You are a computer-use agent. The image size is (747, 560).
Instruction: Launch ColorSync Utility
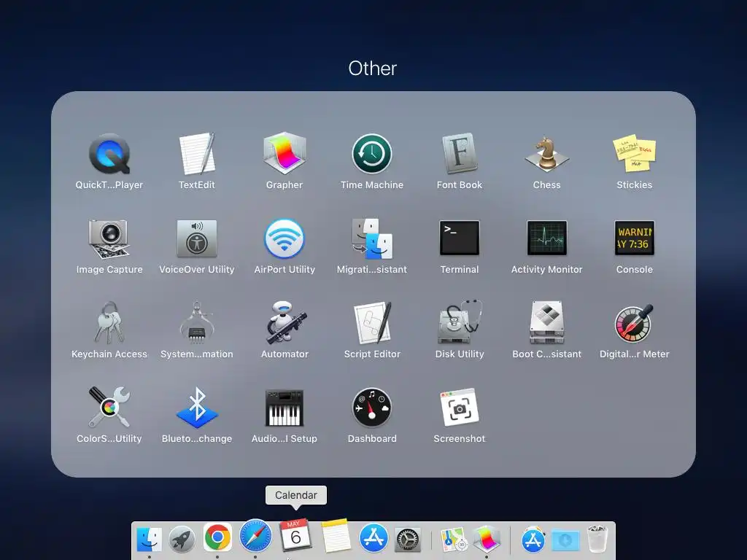[x=109, y=407]
